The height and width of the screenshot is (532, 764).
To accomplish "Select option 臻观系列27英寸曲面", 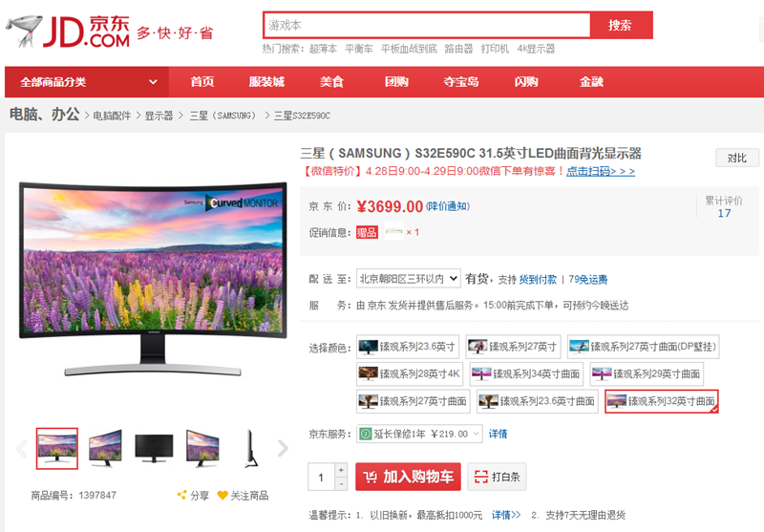I will point(414,401).
